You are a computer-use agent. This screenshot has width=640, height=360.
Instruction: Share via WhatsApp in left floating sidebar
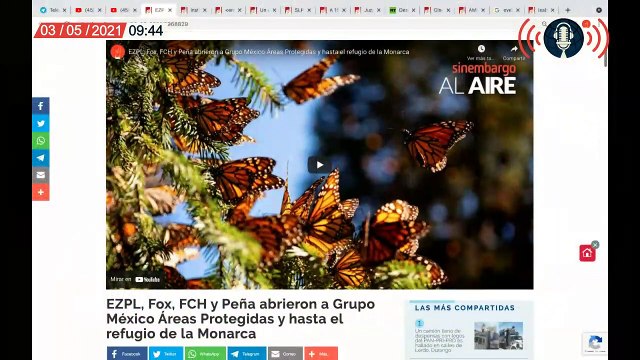pyautogui.click(x=41, y=141)
